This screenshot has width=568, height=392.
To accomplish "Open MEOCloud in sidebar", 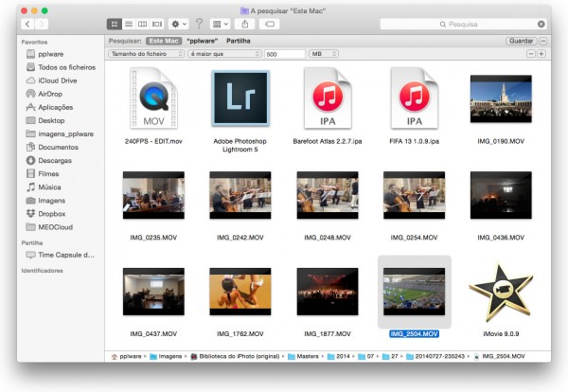I will click(49, 227).
